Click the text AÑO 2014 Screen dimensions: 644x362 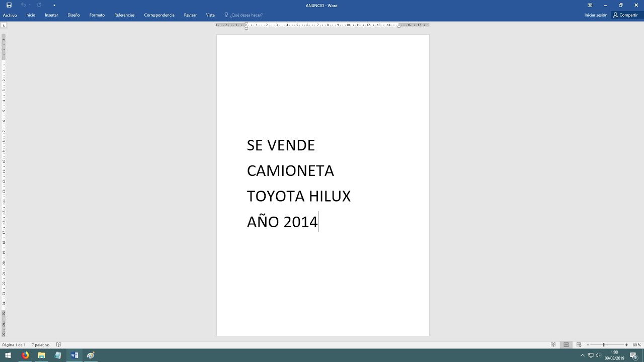coord(282,221)
